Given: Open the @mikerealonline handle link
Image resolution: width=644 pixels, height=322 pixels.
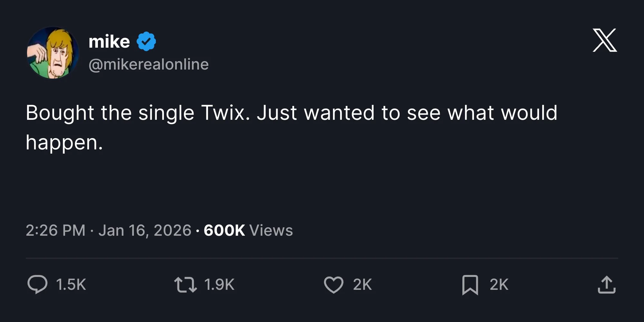Looking at the screenshot, I should click(149, 64).
